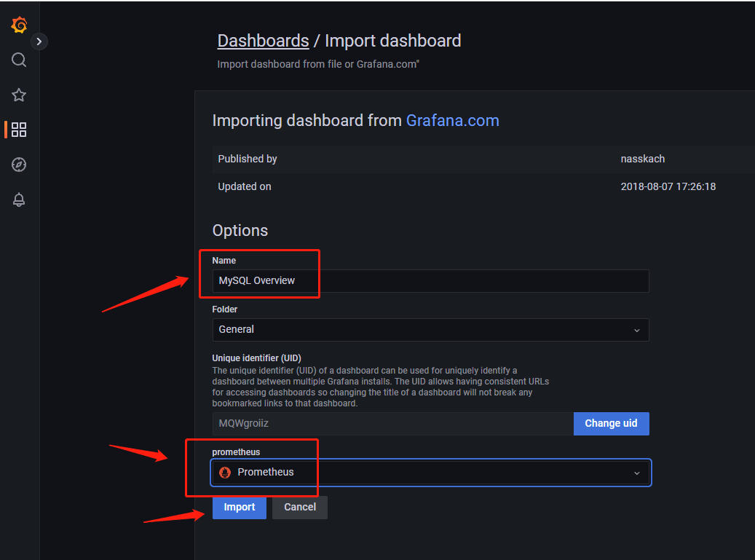This screenshot has height=560, width=755.
Task: Open the Alerting bell icon
Action: 19,200
